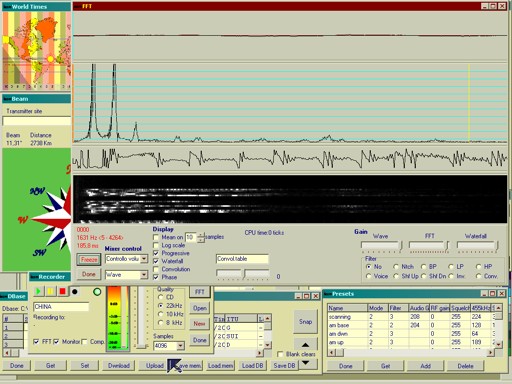This screenshot has height=384, width=512.
Task: Click the Load mem. button
Action: 220,366
